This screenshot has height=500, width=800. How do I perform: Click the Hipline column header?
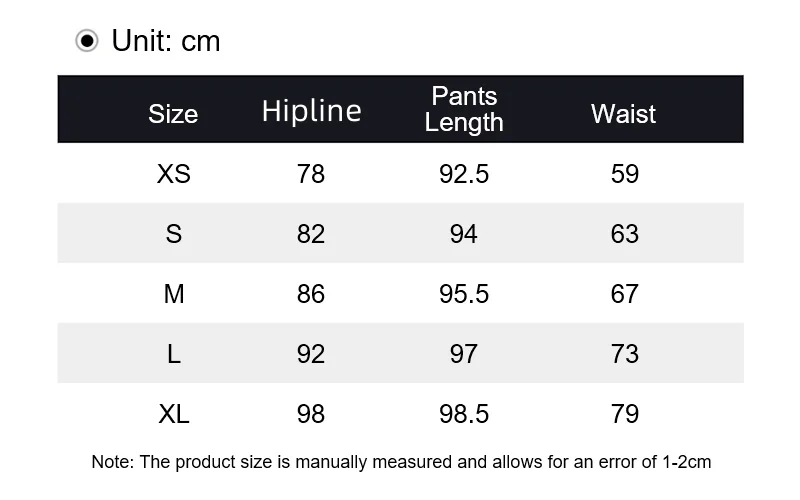311,111
